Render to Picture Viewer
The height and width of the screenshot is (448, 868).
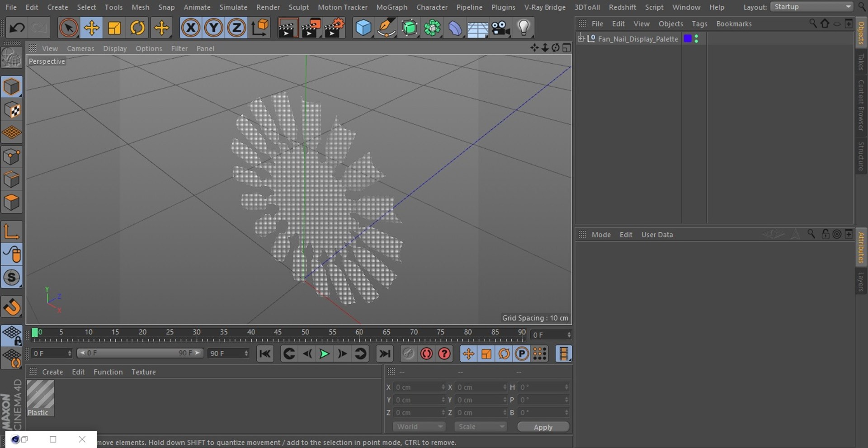point(311,28)
